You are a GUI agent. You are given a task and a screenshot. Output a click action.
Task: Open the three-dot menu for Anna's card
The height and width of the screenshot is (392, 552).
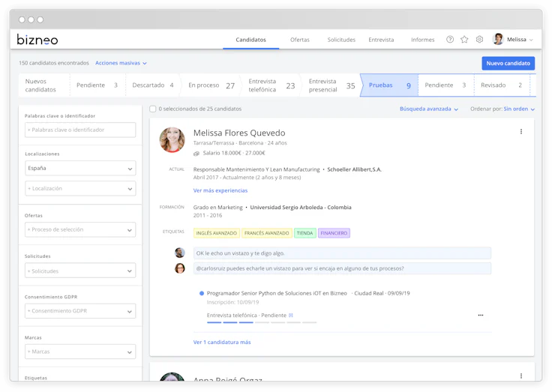pyautogui.click(x=521, y=376)
